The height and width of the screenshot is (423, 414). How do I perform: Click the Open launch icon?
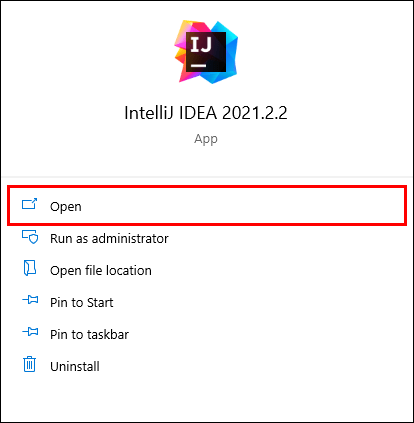pyautogui.click(x=30, y=204)
